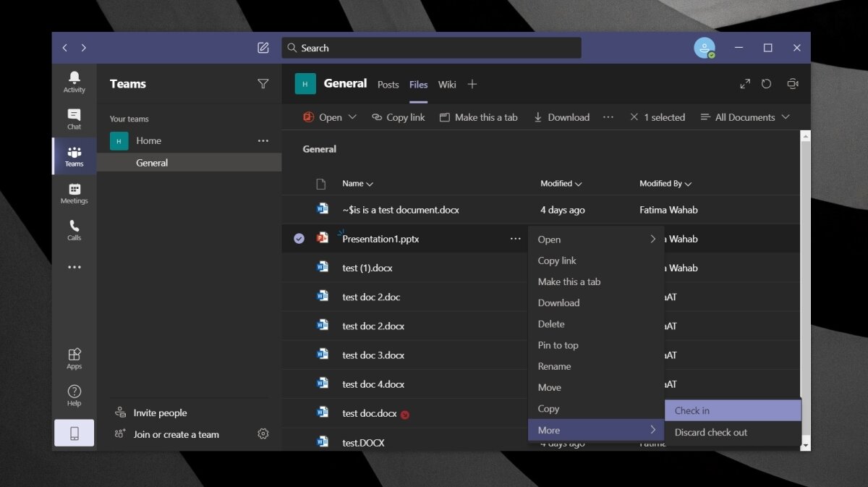This screenshot has width=868, height=487.
Task: Open Calls in the sidebar
Action: click(x=74, y=231)
